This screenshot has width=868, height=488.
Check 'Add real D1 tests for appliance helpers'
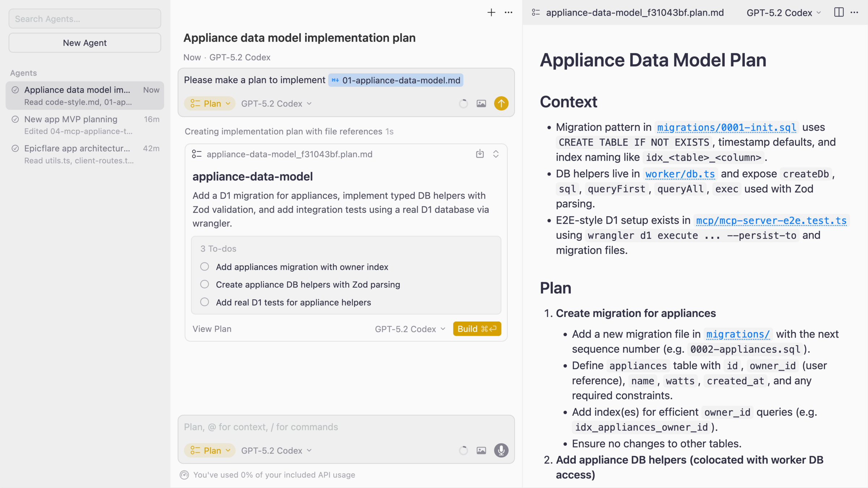[205, 302]
